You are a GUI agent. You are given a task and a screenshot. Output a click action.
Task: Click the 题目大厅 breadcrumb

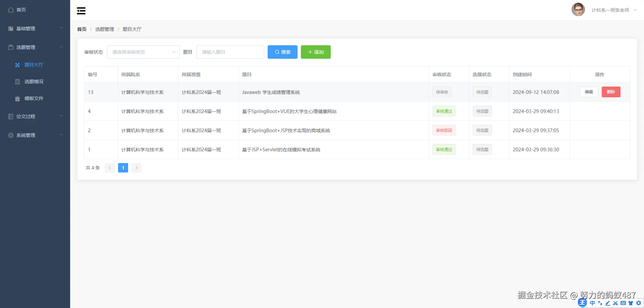(x=132, y=29)
